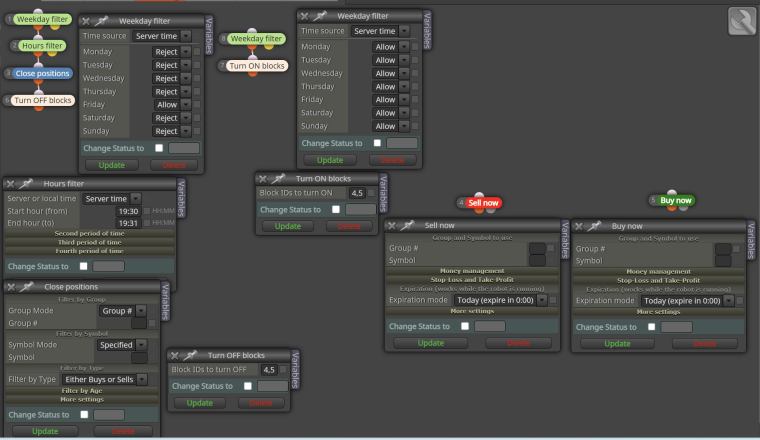Expand Second period of time section

90,234
